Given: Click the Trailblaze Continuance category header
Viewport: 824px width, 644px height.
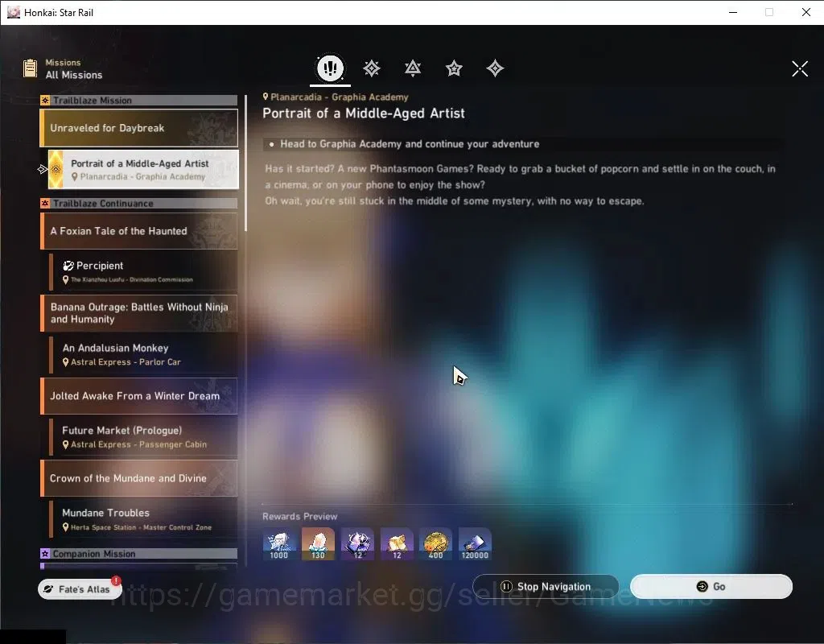Looking at the screenshot, I should click(x=138, y=204).
